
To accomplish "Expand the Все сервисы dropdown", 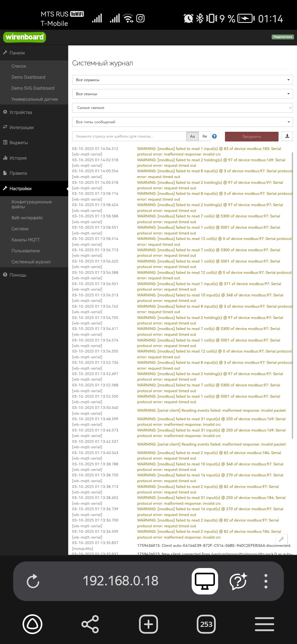I will click(x=182, y=80).
